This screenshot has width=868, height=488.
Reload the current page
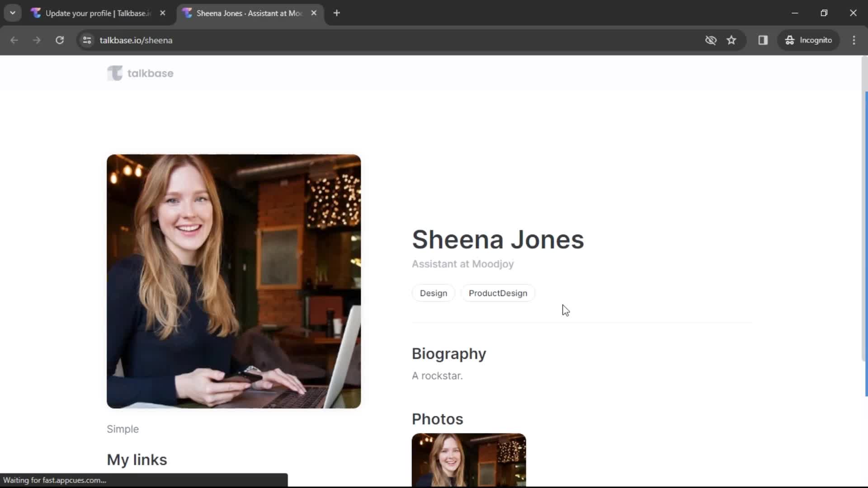[x=60, y=40]
